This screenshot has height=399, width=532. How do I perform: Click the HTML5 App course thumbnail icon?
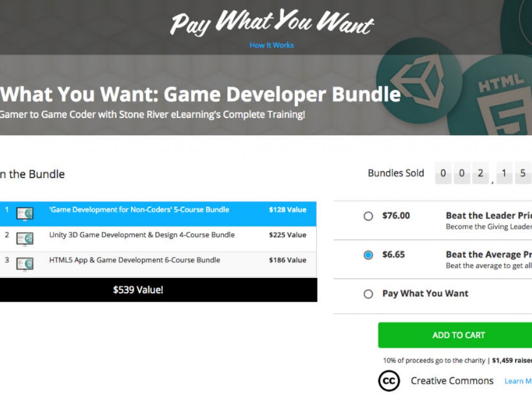[x=25, y=264]
